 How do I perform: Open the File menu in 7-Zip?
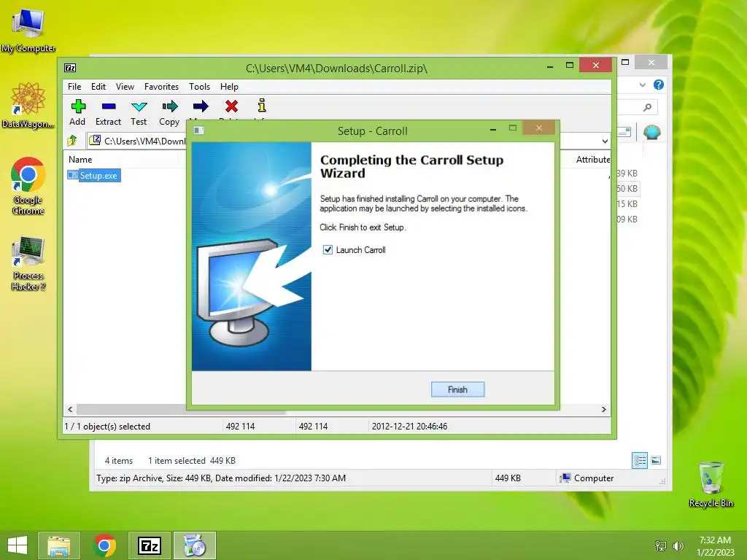(74, 87)
